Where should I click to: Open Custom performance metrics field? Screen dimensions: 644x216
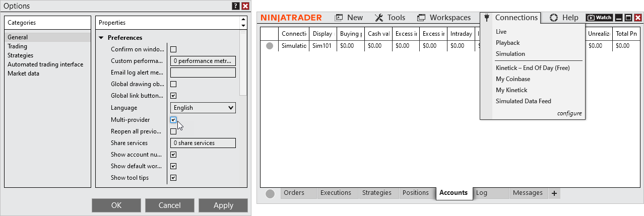pyautogui.click(x=203, y=61)
